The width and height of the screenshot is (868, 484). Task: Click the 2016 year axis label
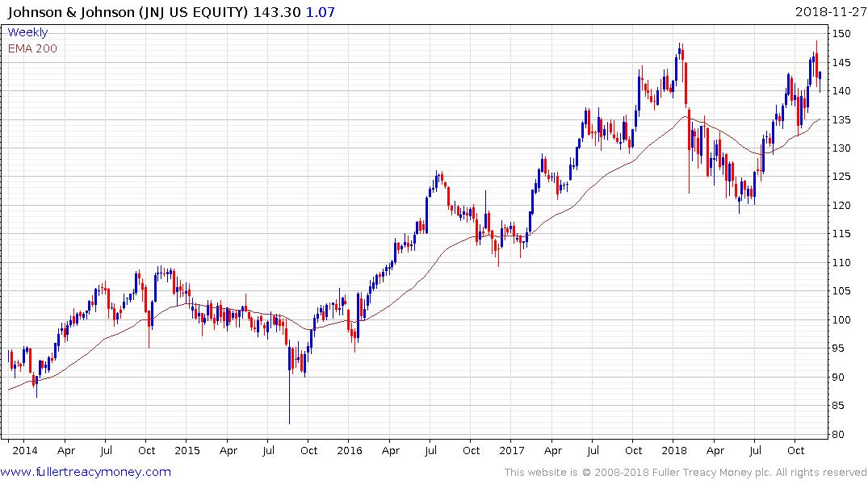click(350, 450)
